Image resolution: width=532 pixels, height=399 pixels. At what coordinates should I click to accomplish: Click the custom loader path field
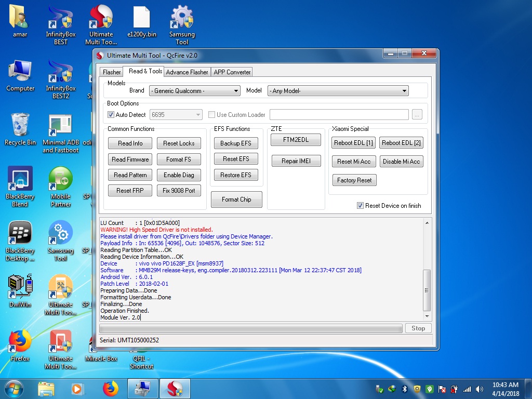click(x=339, y=115)
